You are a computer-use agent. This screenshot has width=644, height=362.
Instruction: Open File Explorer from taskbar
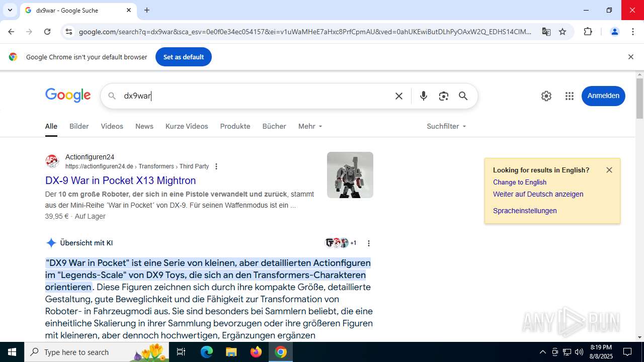point(231,352)
